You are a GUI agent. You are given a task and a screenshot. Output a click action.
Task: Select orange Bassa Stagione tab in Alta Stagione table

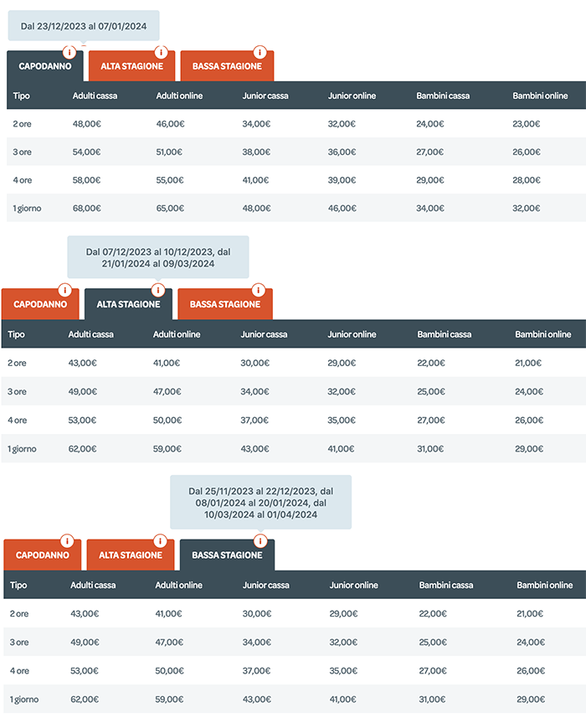click(225, 304)
